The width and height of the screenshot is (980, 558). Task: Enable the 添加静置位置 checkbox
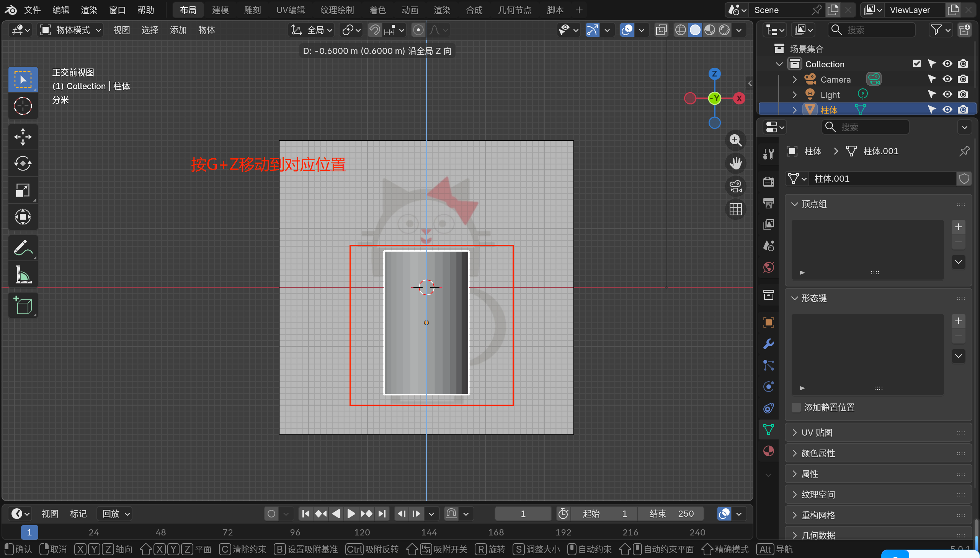click(796, 407)
